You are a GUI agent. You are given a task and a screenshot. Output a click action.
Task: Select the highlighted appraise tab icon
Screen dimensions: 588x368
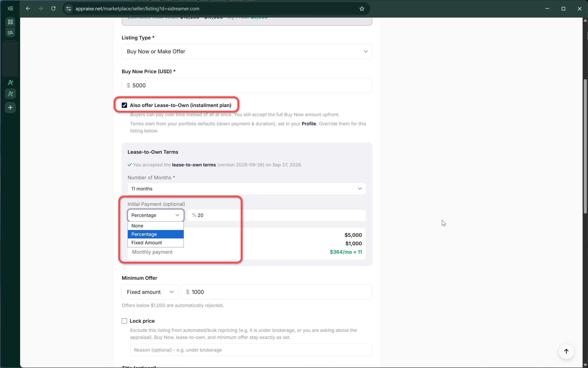pos(10,94)
